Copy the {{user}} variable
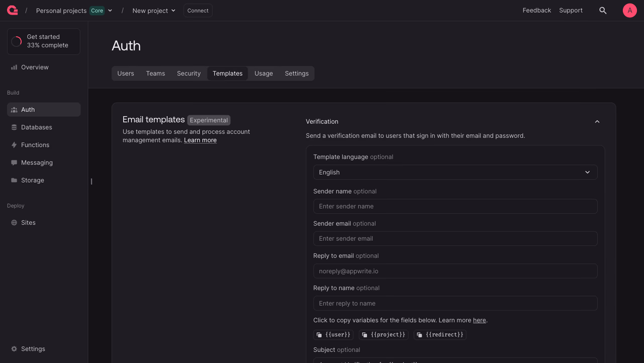Screen dimensions: 644x363 tap(334, 335)
